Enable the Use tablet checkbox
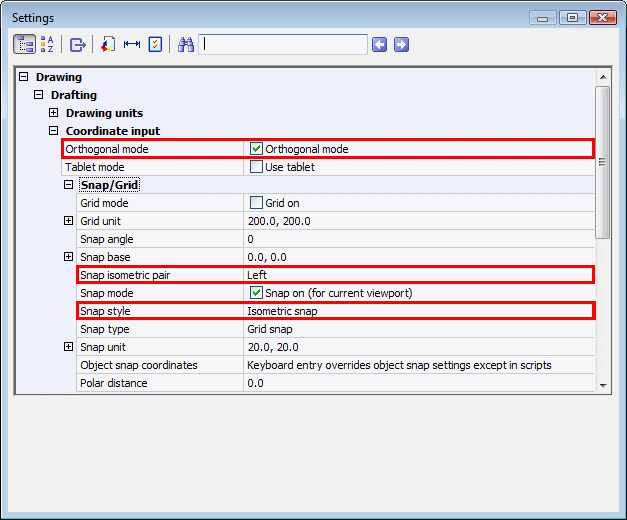The image size is (627, 520). click(256, 167)
